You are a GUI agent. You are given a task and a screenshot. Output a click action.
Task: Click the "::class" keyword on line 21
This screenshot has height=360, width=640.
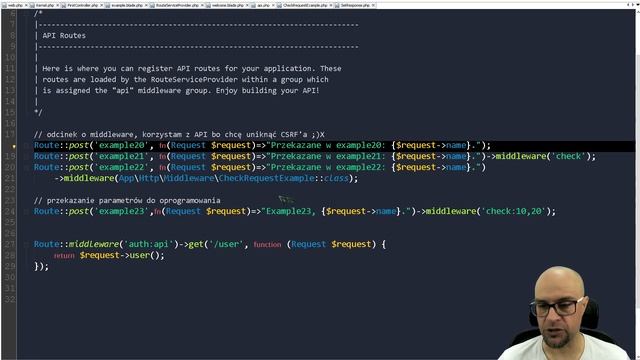click(332, 178)
